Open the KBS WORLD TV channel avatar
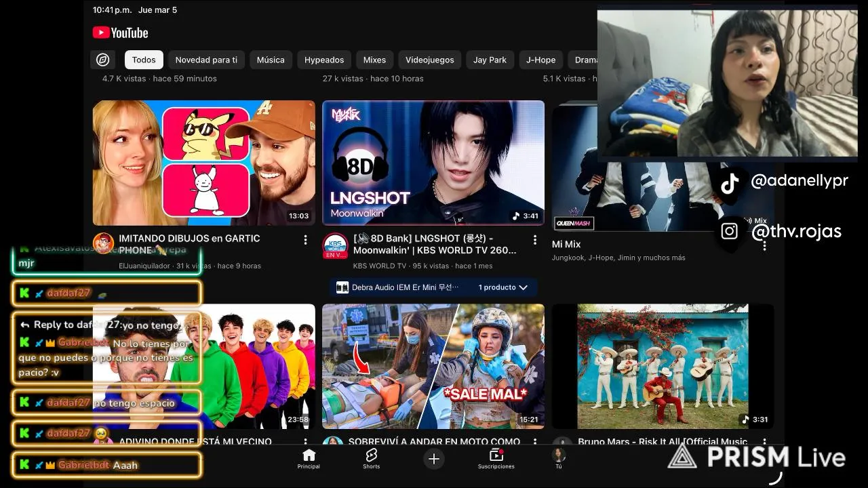 click(335, 246)
